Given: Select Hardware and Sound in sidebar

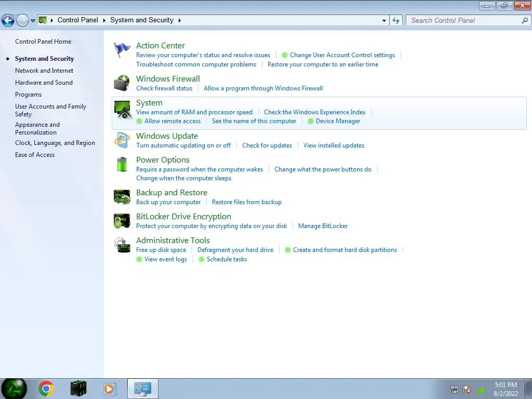Looking at the screenshot, I should click(44, 83).
